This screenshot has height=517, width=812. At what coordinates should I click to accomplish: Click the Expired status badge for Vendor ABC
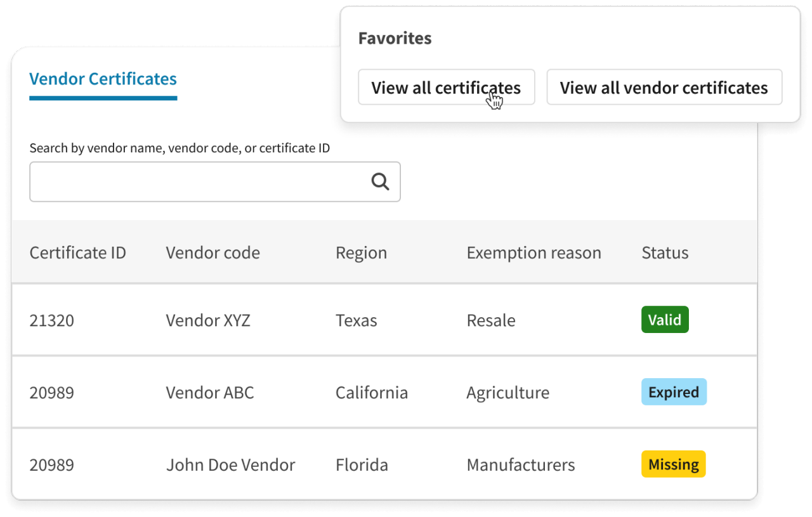674,392
